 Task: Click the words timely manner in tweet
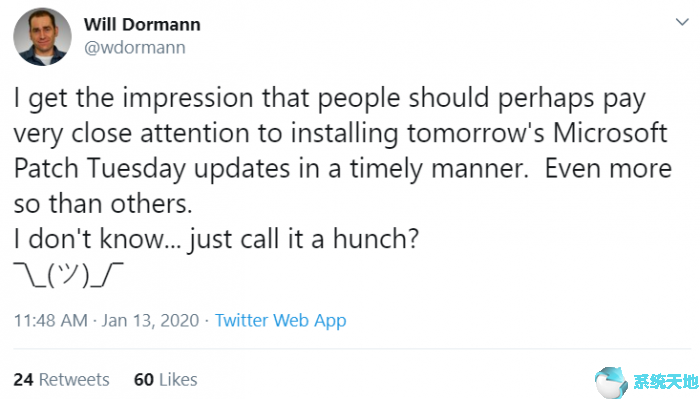pyautogui.click(x=439, y=169)
